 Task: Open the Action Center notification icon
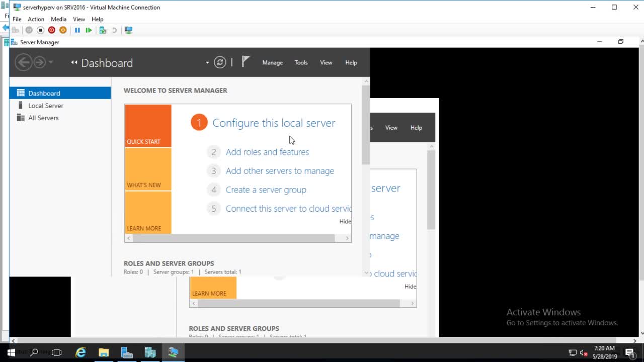click(x=629, y=353)
